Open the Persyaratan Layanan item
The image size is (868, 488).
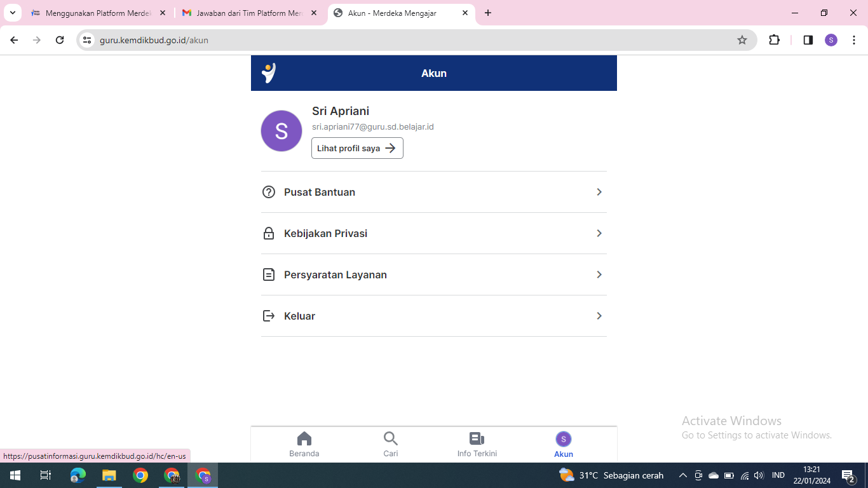point(335,274)
